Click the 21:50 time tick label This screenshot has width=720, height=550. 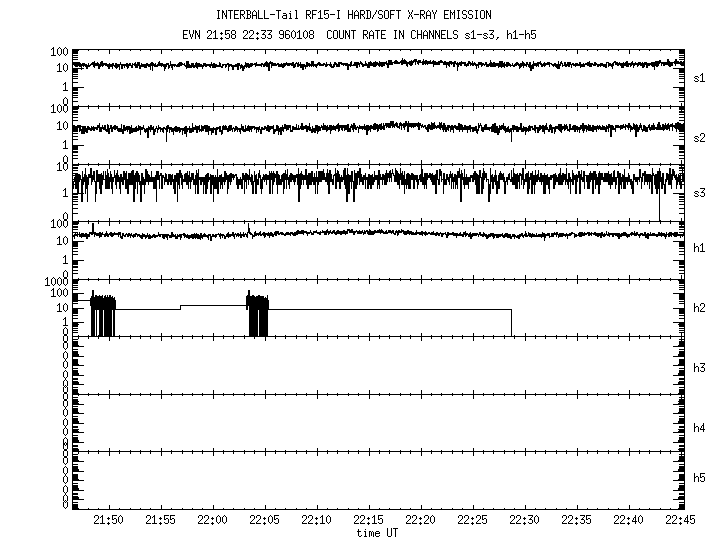point(108,521)
